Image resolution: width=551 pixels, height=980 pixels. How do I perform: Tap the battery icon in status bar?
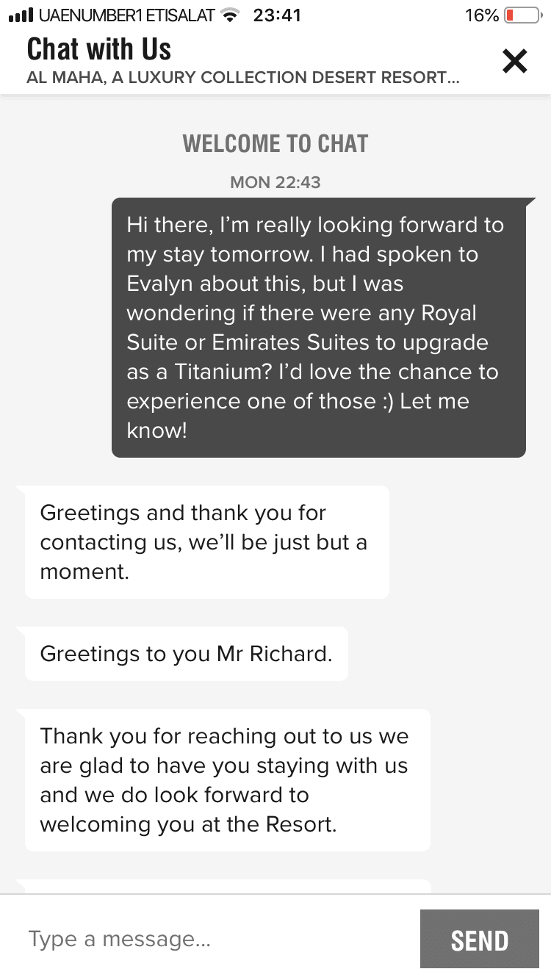(522, 15)
